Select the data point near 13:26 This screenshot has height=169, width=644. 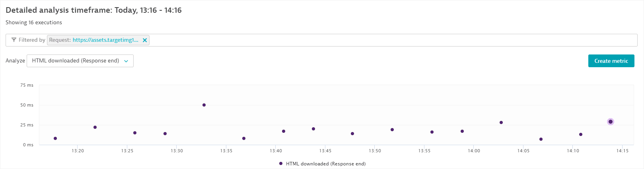coord(135,133)
